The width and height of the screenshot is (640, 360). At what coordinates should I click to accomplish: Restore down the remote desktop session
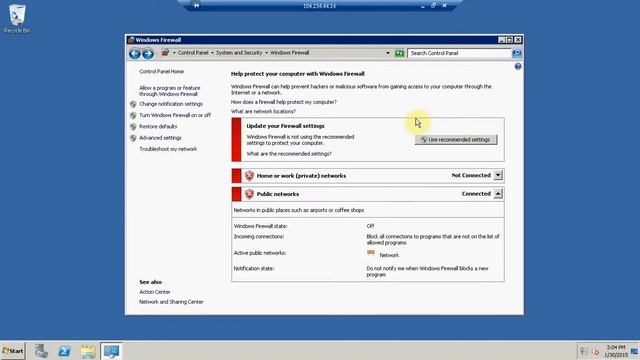tap(433, 5)
